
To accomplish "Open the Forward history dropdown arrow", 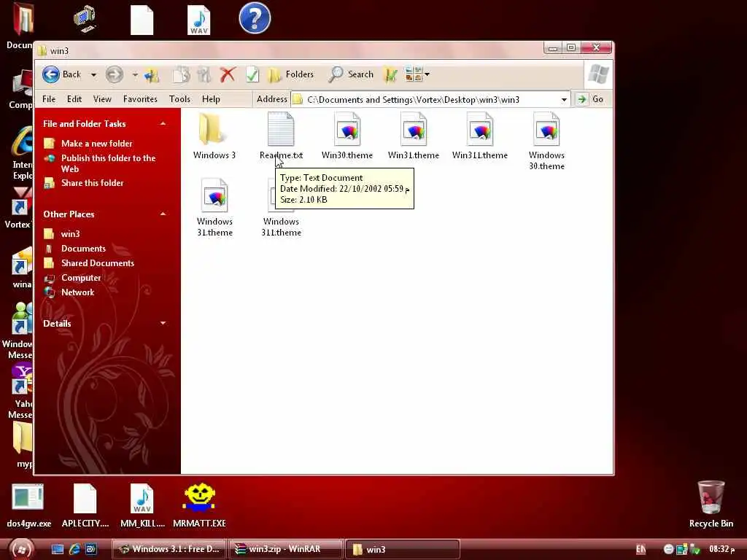I will pos(135,75).
